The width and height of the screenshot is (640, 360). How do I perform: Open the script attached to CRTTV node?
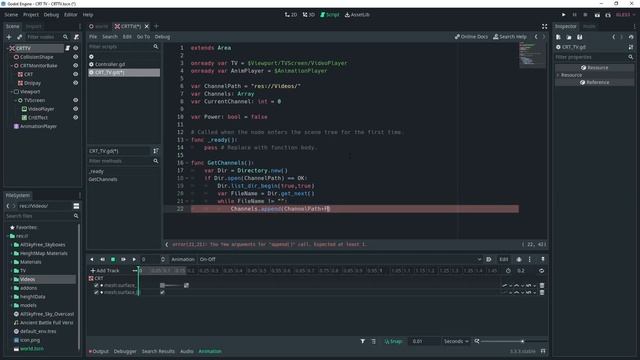(x=67, y=48)
